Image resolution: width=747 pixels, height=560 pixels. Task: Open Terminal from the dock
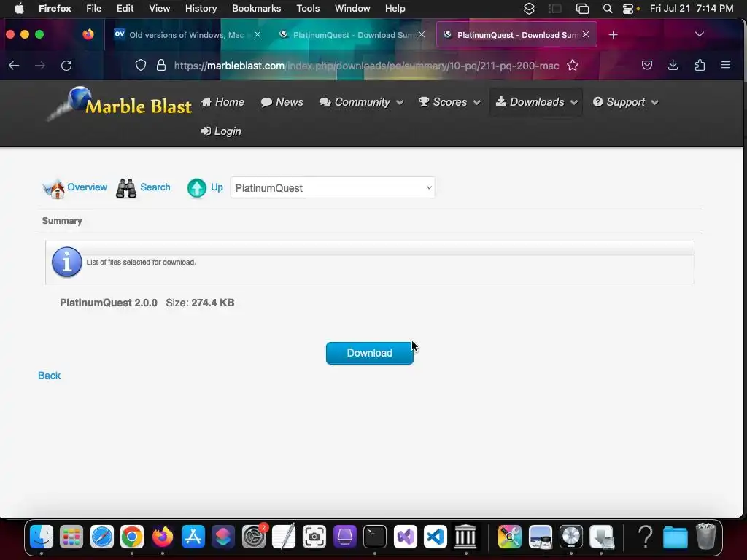pyautogui.click(x=375, y=537)
